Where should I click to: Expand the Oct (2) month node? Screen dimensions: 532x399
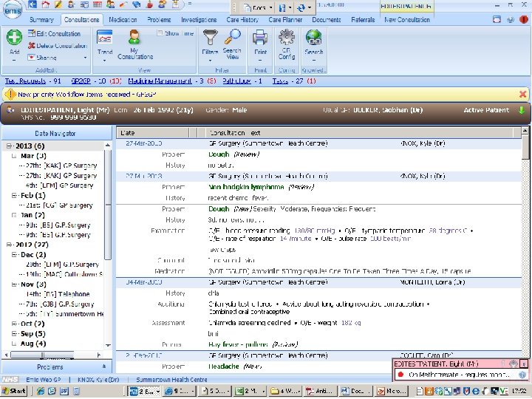[14, 324]
